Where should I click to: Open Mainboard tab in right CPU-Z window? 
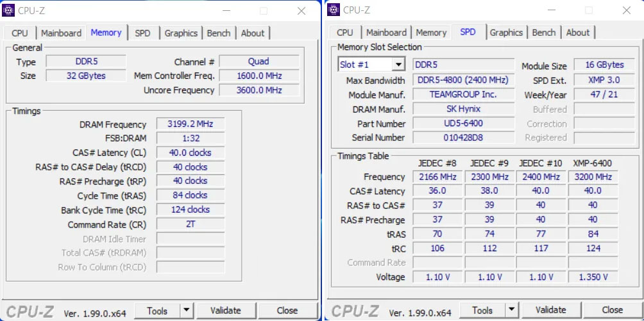pyautogui.click(x=386, y=33)
